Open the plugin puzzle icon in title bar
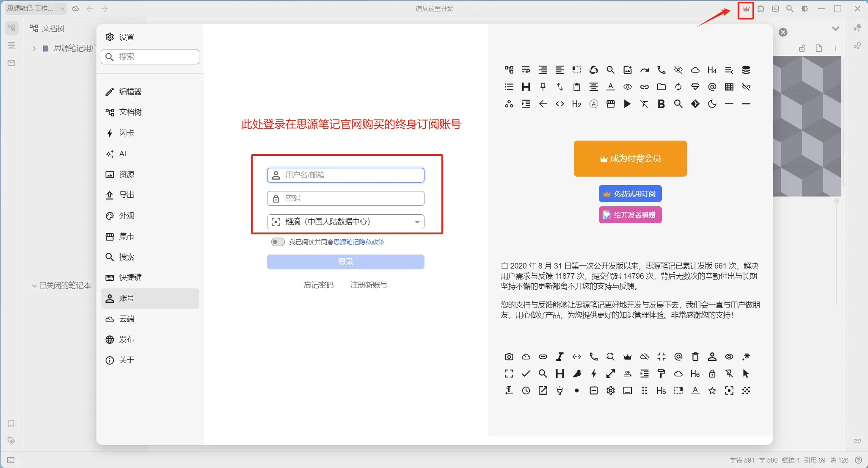The height and width of the screenshot is (468, 868). click(x=761, y=9)
